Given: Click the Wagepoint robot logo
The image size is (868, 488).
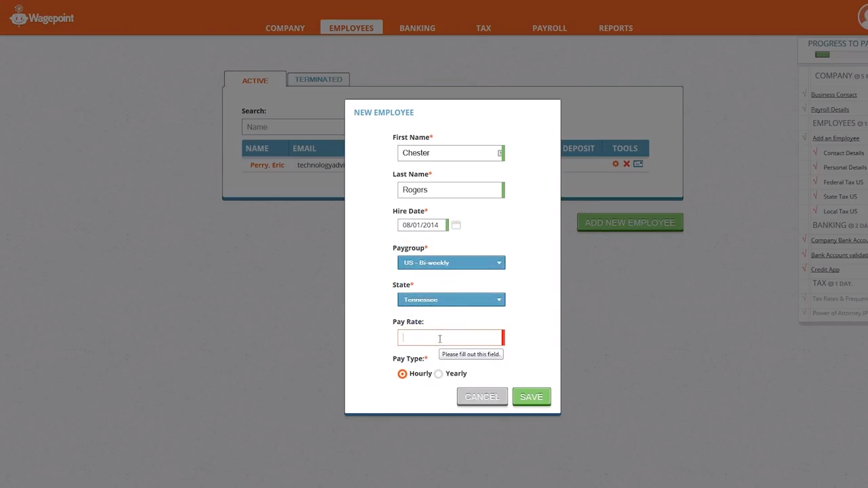Looking at the screenshot, I should click(x=18, y=17).
